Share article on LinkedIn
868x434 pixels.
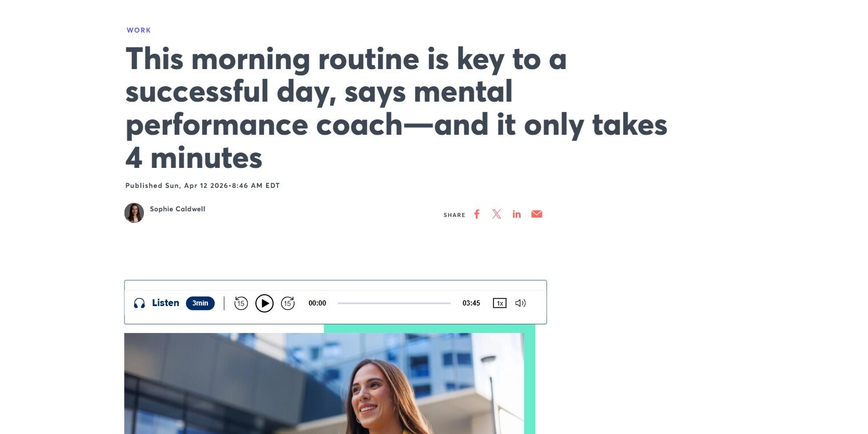click(x=517, y=214)
